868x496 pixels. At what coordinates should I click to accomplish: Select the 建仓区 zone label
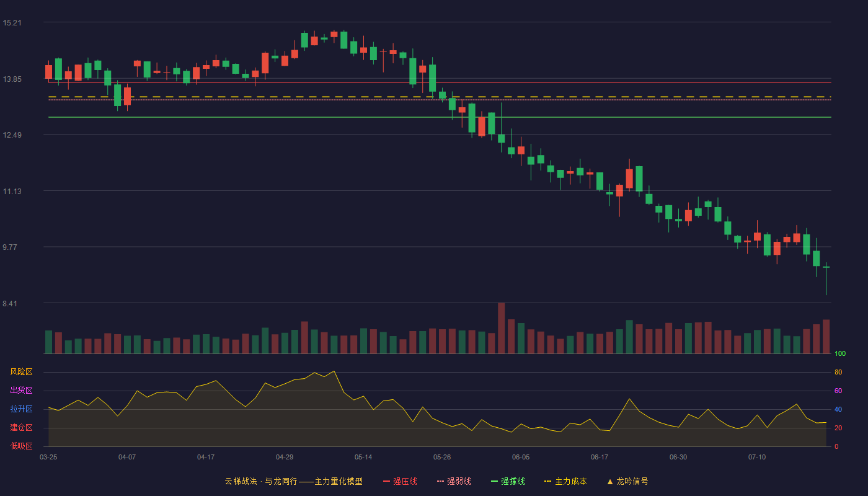pyautogui.click(x=21, y=428)
